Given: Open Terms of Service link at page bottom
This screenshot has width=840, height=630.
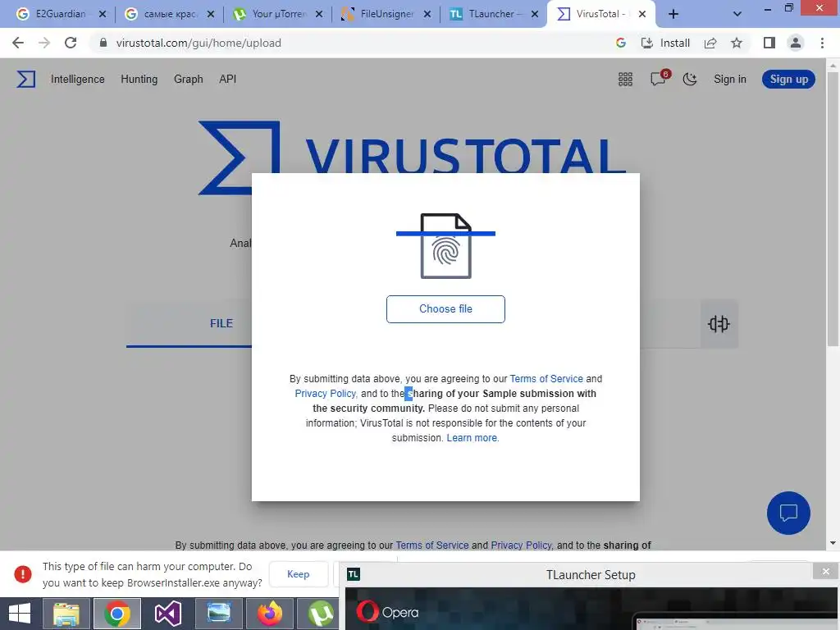Looking at the screenshot, I should click(x=431, y=545).
